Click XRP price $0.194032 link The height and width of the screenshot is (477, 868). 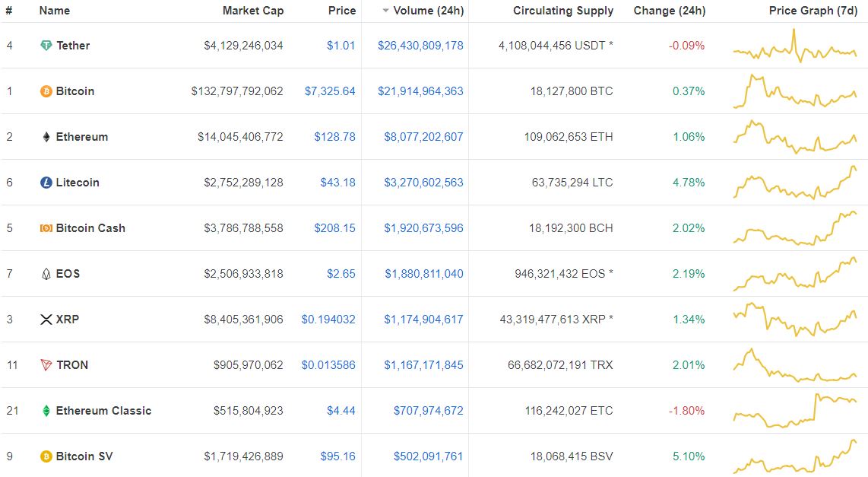tap(328, 320)
